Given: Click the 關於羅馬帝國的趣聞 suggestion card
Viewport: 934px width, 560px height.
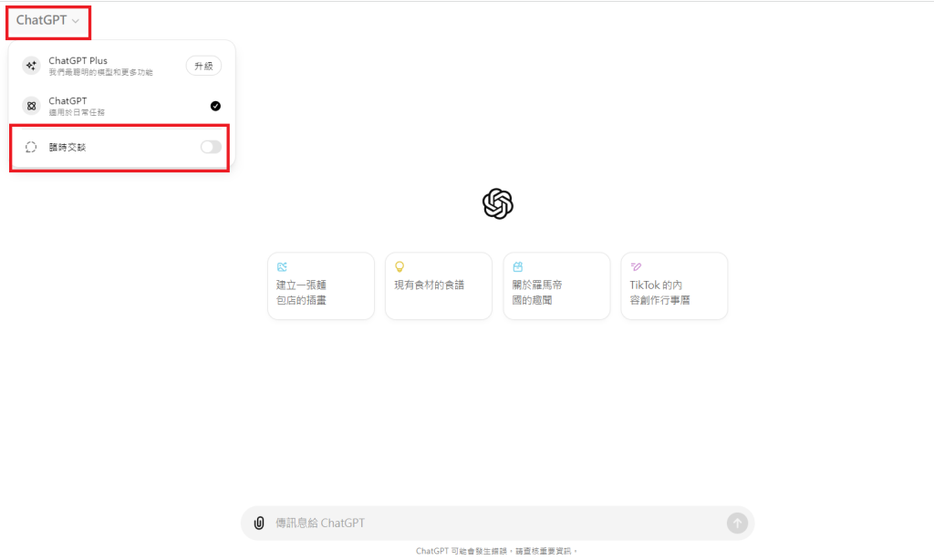Looking at the screenshot, I should [556, 285].
